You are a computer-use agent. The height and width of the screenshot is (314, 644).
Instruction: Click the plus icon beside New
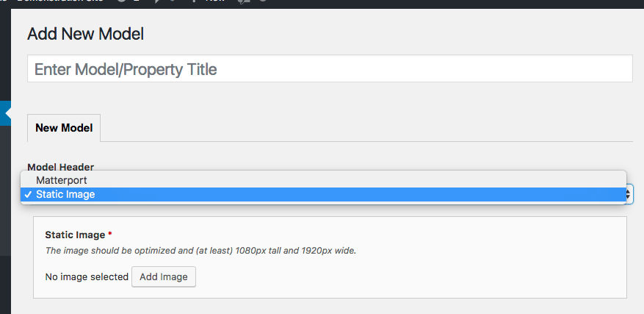point(195,1)
